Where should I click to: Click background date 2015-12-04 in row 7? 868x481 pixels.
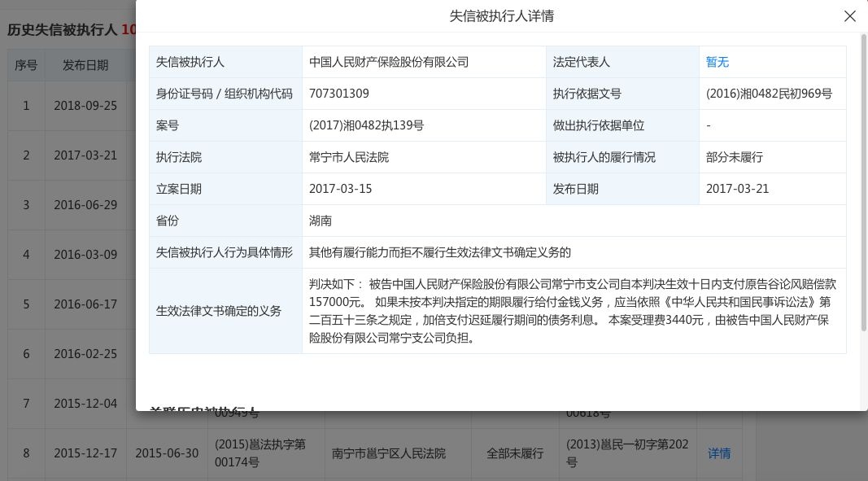pos(85,404)
